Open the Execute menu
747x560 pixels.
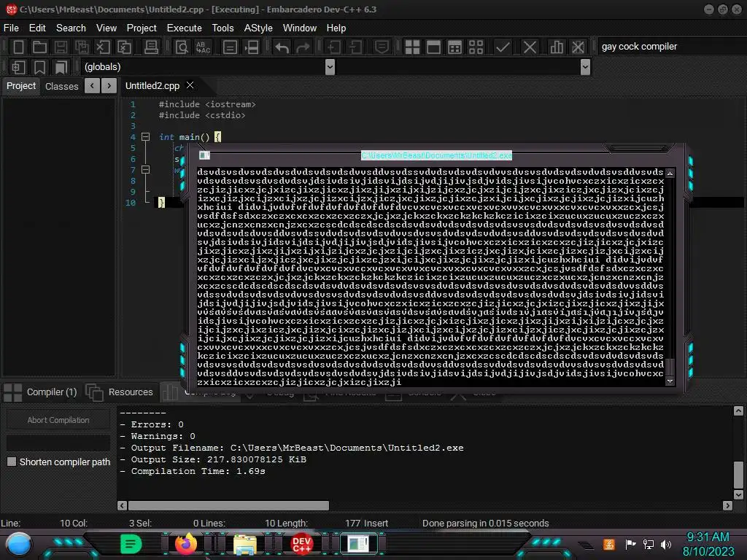[185, 28]
